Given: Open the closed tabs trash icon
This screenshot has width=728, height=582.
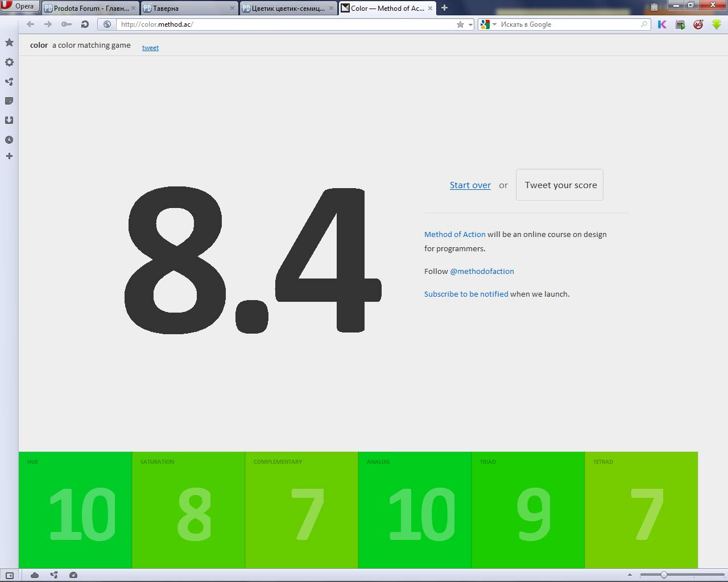Looking at the screenshot, I should [654, 7].
